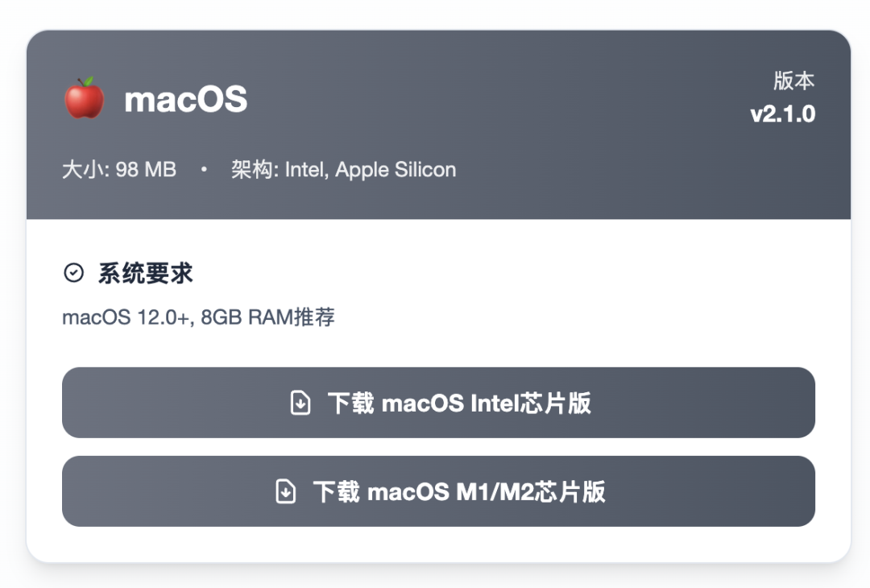Click the download icon on the M1/M2 button
The width and height of the screenshot is (870, 588).
(286, 491)
